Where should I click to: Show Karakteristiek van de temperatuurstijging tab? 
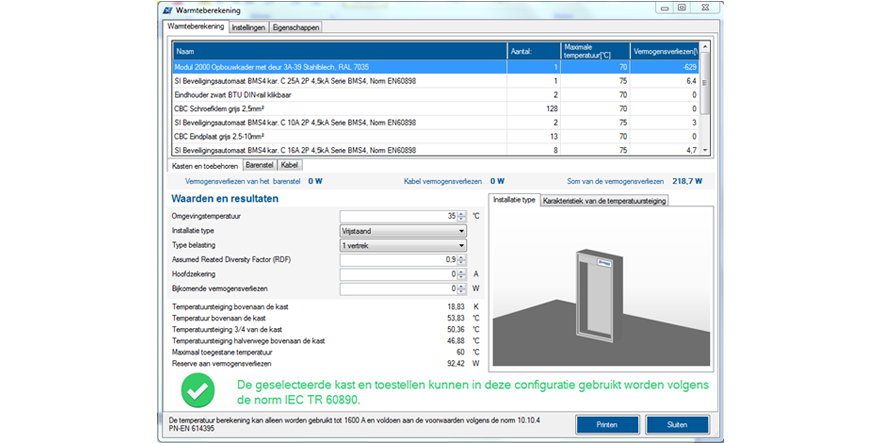coord(604,200)
